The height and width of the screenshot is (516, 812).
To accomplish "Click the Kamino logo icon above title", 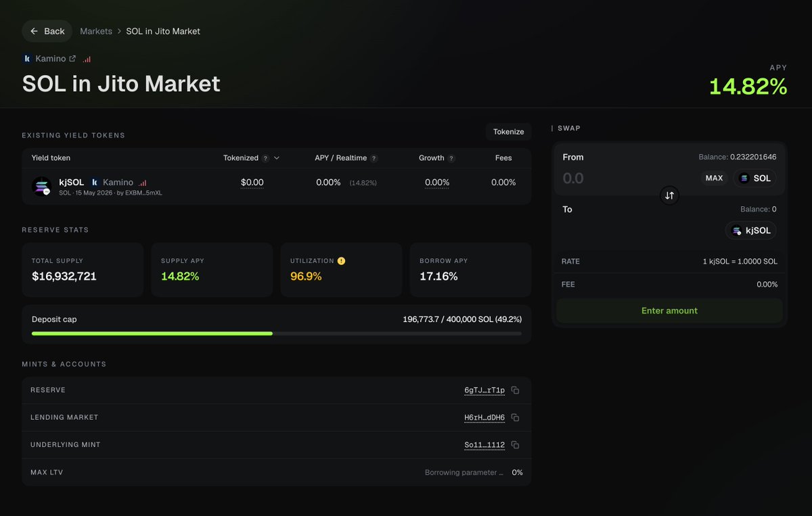I will [27, 59].
